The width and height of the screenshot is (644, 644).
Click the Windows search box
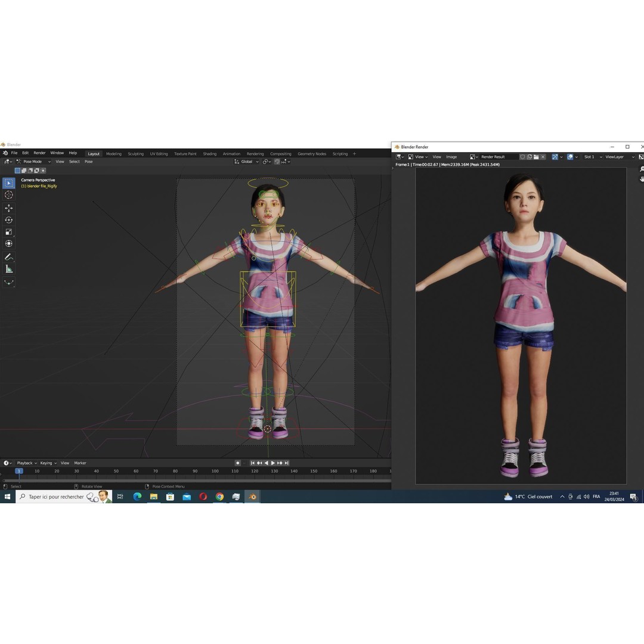[x=64, y=497]
